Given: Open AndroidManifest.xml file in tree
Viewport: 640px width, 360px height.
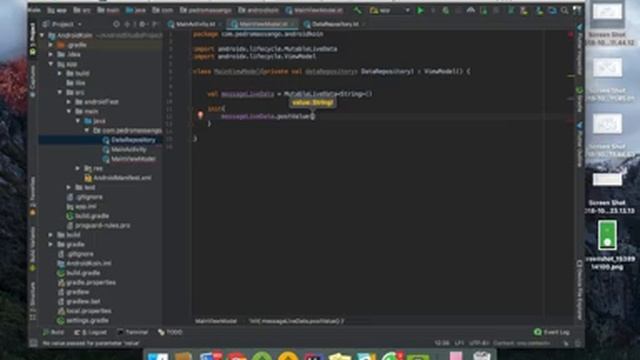Looking at the screenshot, I should [x=118, y=178].
